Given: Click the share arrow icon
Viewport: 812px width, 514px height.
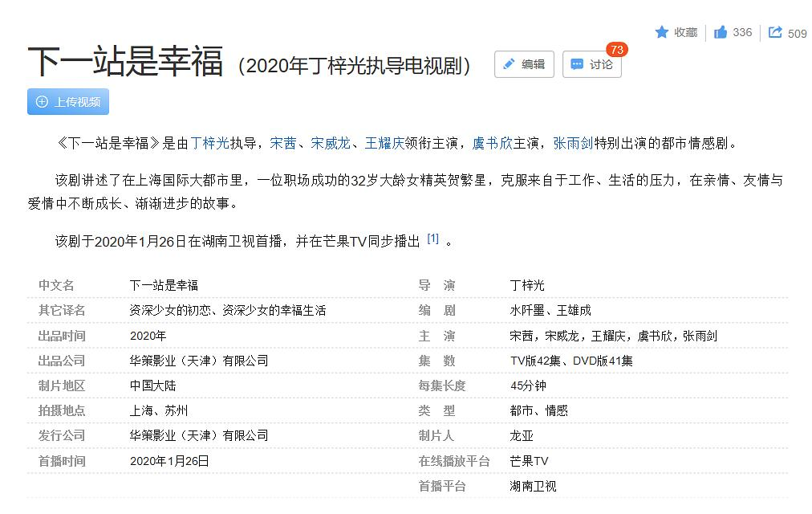Looking at the screenshot, I should pyautogui.click(x=775, y=32).
